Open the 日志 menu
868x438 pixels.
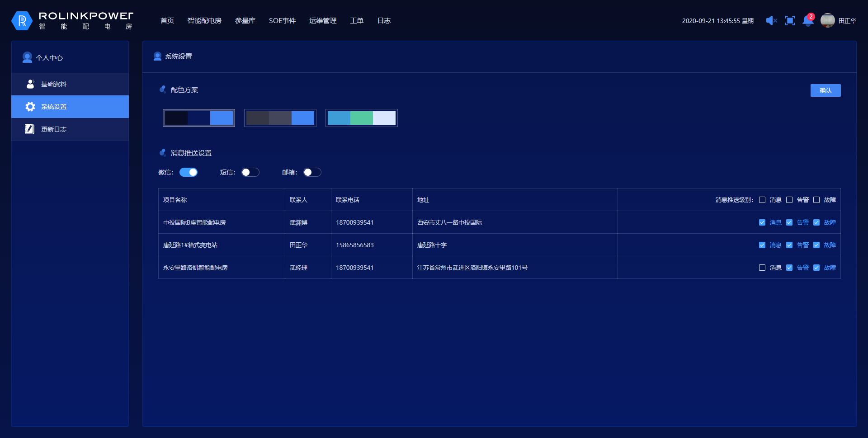click(x=384, y=21)
